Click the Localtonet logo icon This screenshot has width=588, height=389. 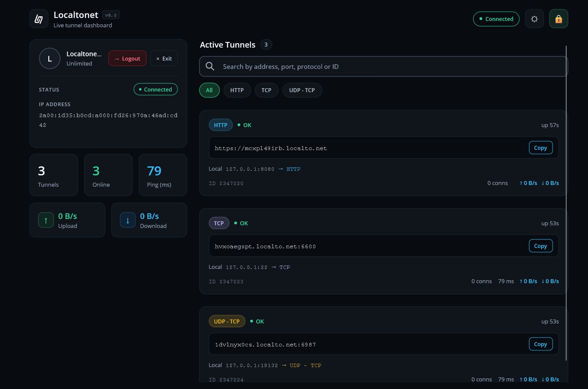39,19
